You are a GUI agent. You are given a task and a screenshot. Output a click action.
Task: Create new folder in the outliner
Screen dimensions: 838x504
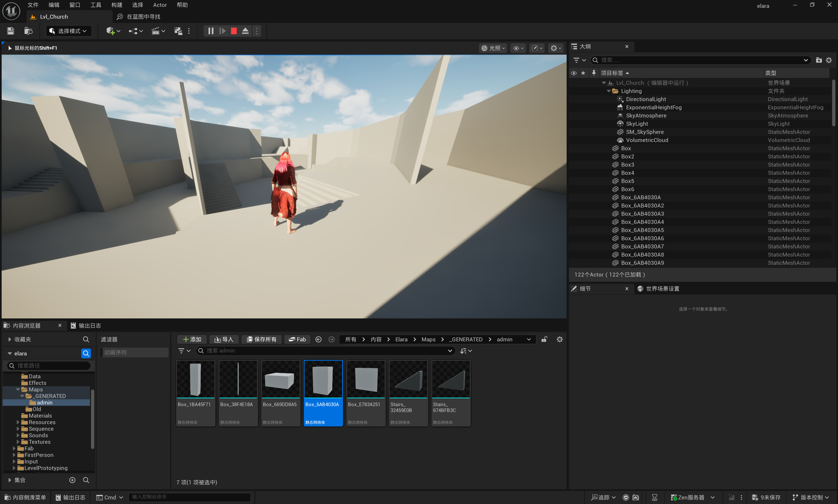(819, 60)
